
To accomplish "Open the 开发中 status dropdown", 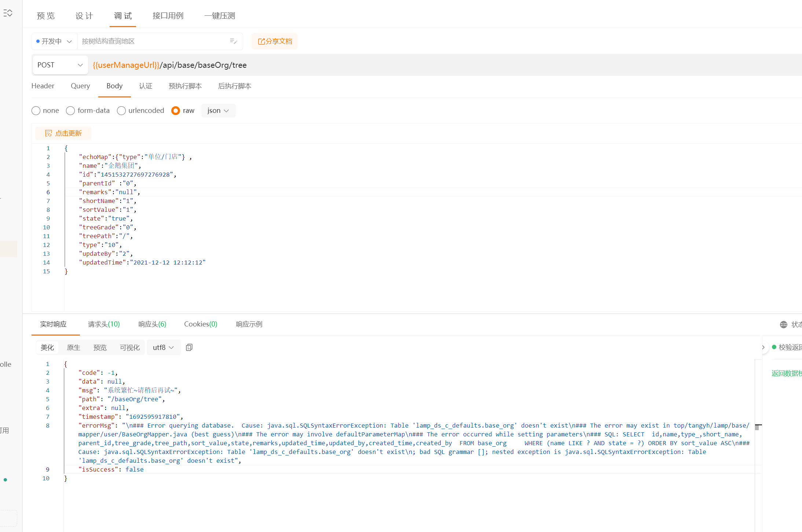I will [x=54, y=41].
